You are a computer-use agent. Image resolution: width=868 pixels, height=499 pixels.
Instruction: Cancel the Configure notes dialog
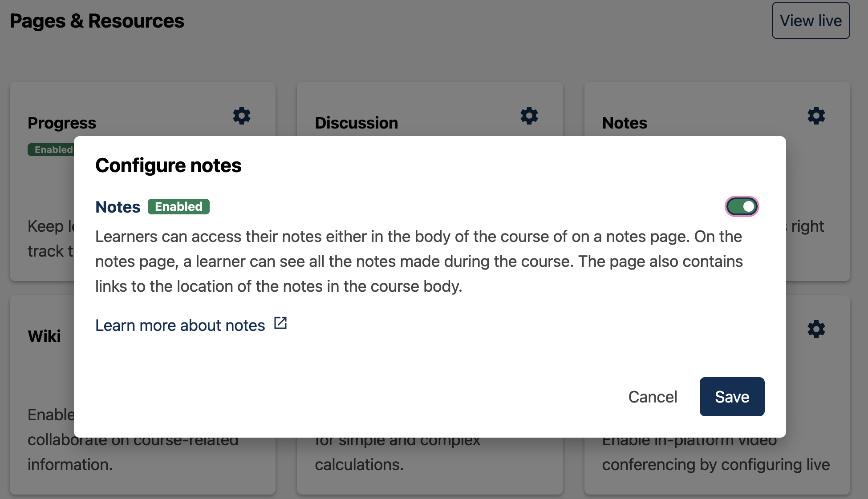click(653, 397)
